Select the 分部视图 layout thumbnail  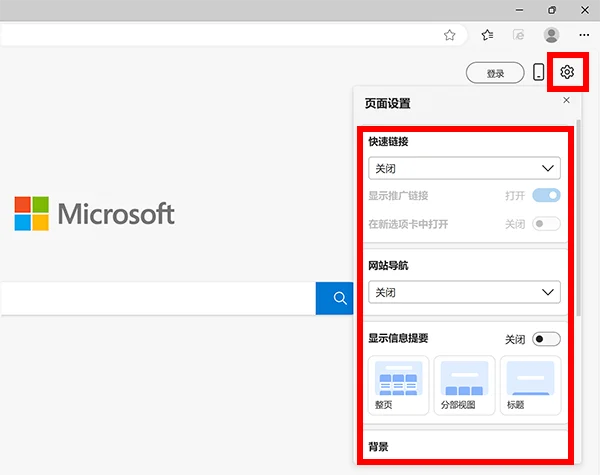coord(464,385)
